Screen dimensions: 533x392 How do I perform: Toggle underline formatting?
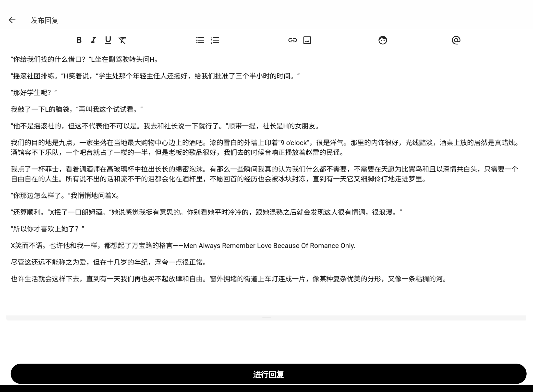(108, 40)
